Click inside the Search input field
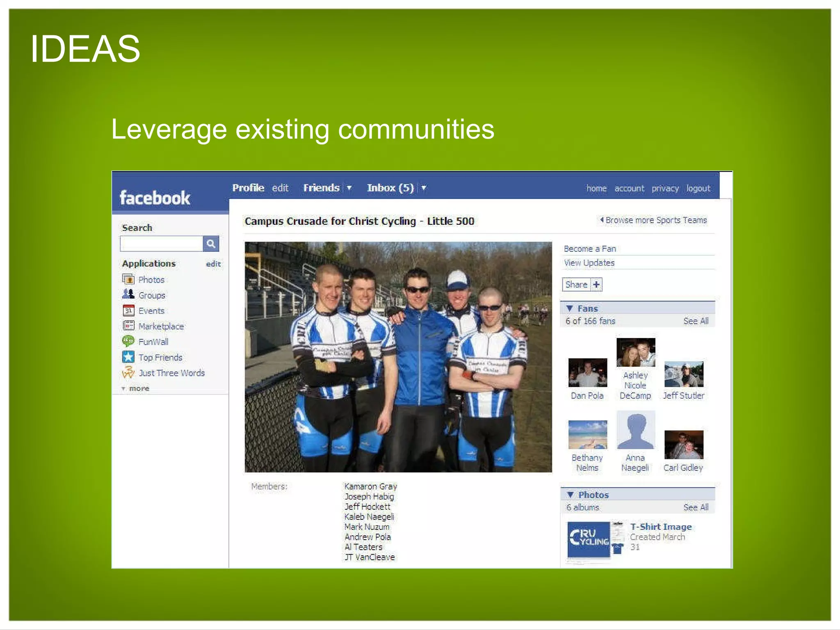 162,244
